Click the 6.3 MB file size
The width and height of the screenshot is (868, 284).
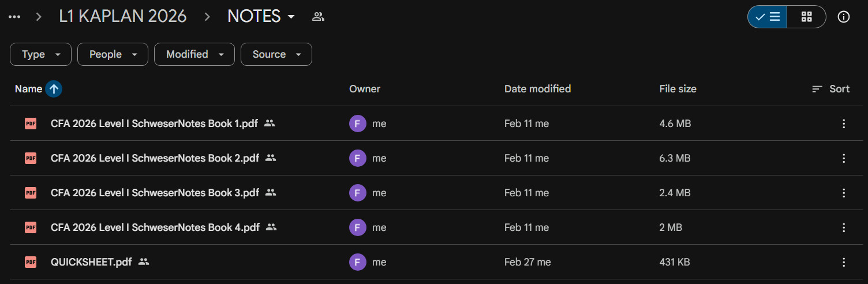coord(675,158)
